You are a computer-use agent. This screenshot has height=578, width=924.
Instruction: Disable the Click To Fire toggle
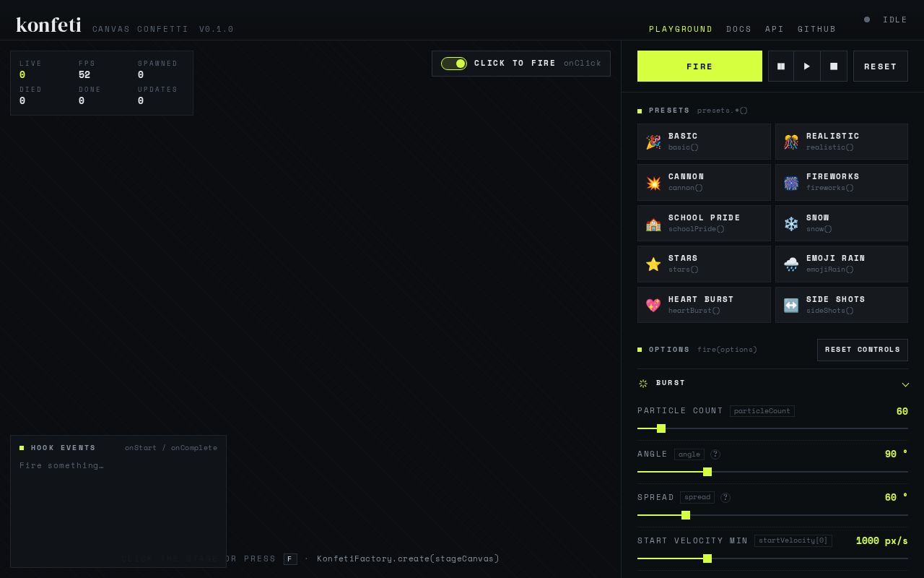pyautogui.click(x=454, y=64)
